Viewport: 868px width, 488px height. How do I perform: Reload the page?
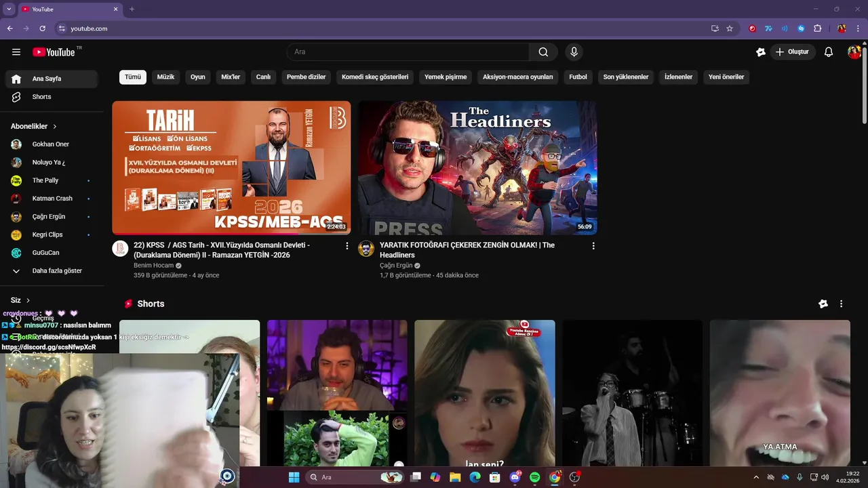pos(42,28)
